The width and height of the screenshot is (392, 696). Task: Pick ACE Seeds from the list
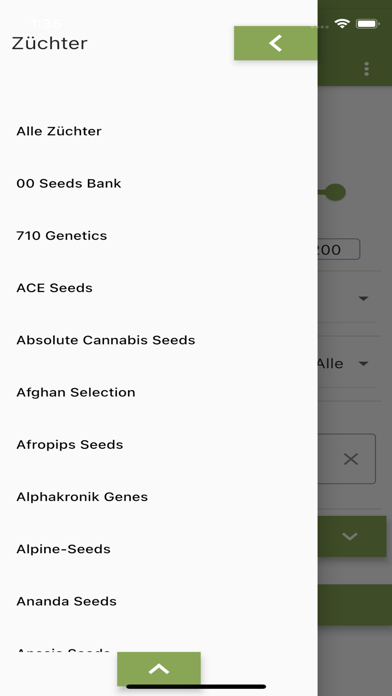55,288
